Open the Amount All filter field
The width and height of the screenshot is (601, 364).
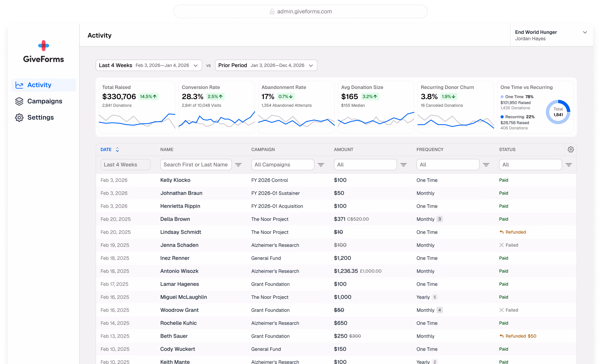pos(365,165)
